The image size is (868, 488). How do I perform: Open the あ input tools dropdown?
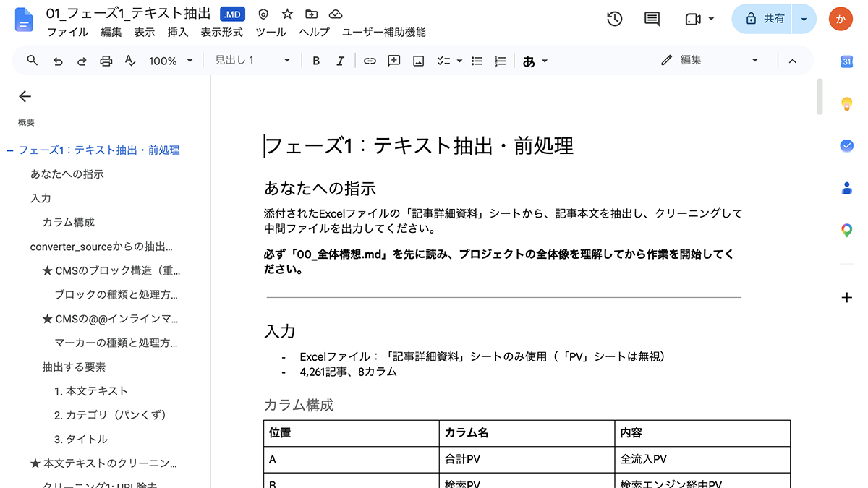[535, 61]
